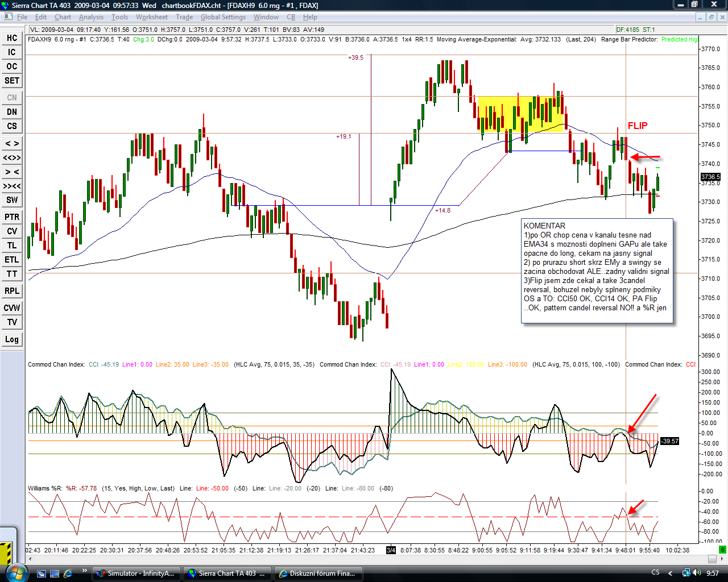Click the CS language indicator in tray
Screen dimensions: 728x582
(x=655, y=573)
